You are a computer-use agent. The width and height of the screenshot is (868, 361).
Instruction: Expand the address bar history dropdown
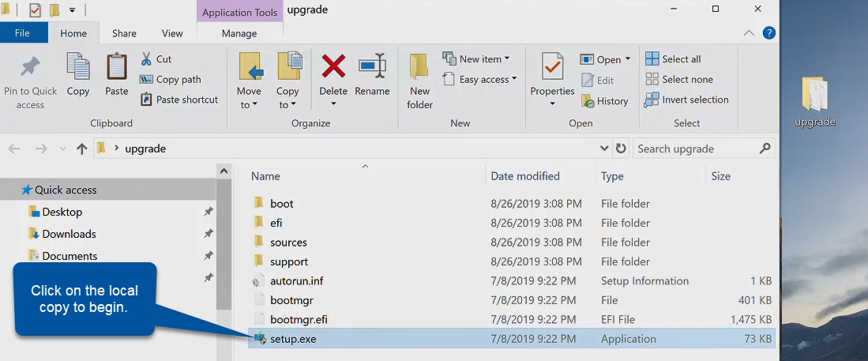click(x=604, y=149)
